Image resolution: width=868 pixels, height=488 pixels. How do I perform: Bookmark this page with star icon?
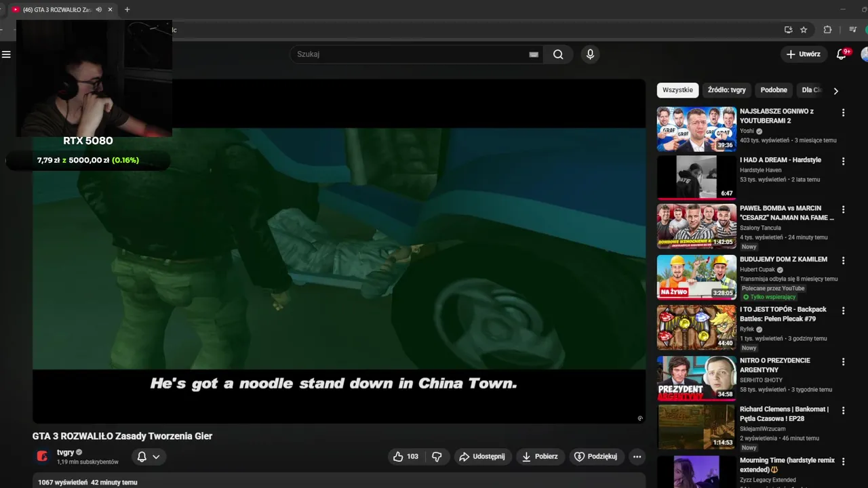[x=804, y=30]
